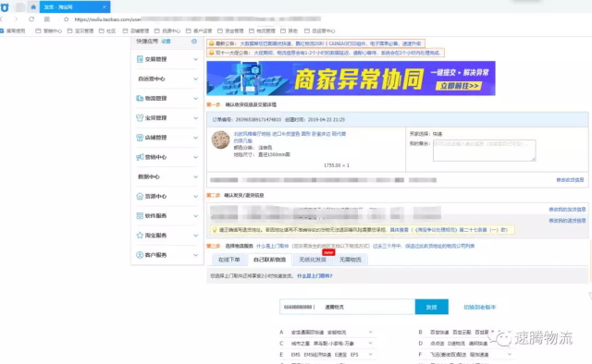This screenshot has height=364, width=592.
Task: Expand the 店铺管理 chevron
Action: pos(195,138)
